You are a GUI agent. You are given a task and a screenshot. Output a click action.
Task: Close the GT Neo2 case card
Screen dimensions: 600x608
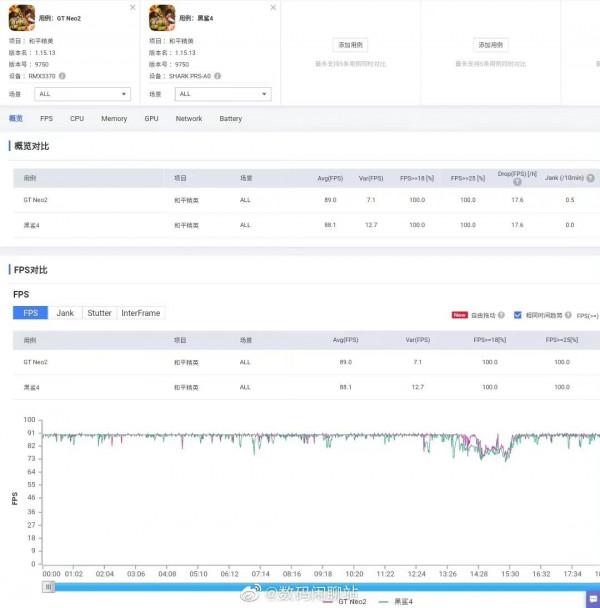pyautogui.click(x=133, y=7)
